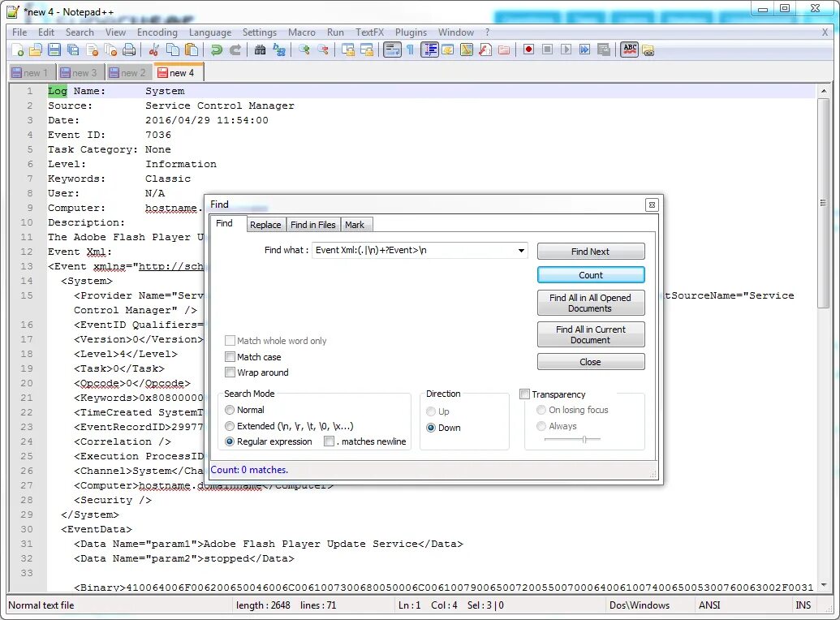Click the New file toolbar icon

click(x=17, y=50)
